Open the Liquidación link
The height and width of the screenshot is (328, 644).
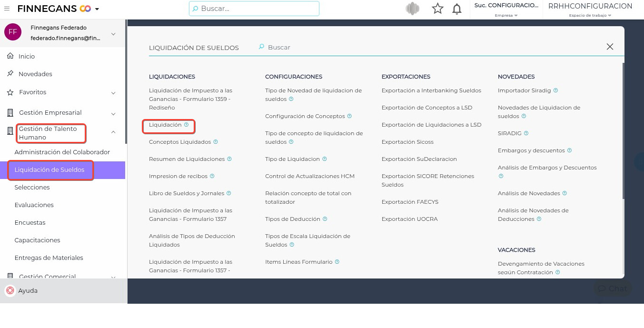coord(165,125)
